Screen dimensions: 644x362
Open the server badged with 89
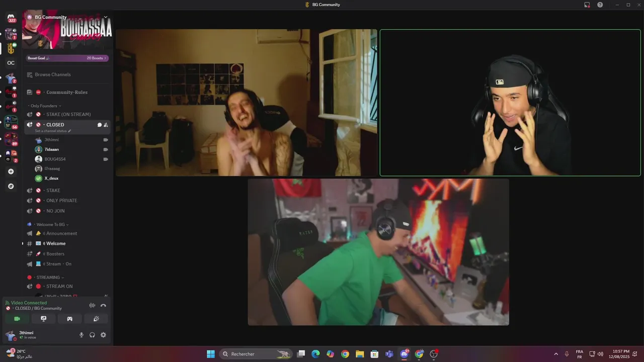(x=11, y=138)
